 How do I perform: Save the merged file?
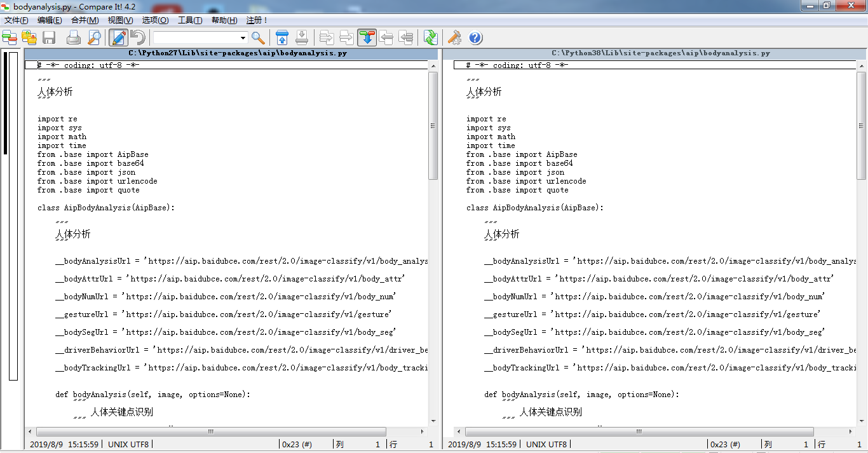pyautogui.click(x=50, y=37)
